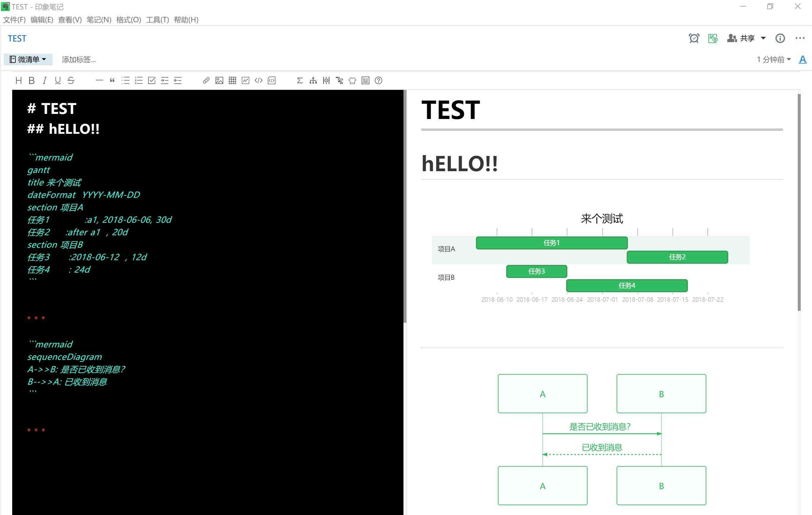812x515 pixels.
Task: Toggle underline formatting
Action: pos(58,81)
